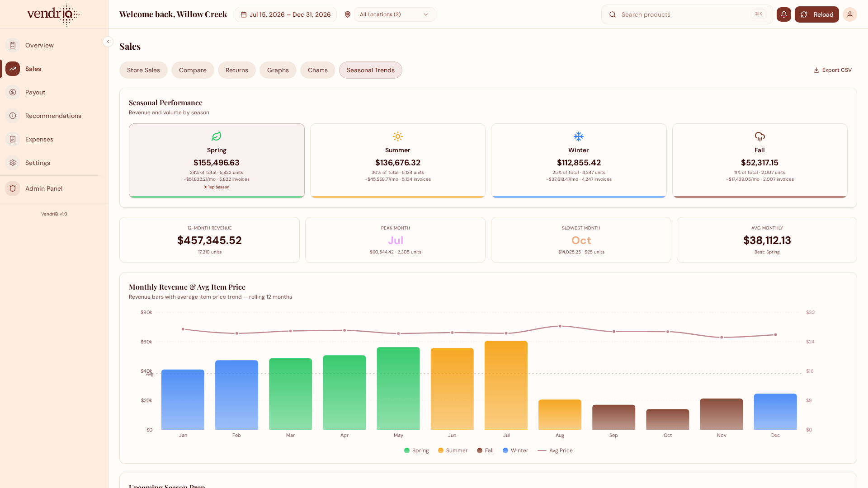Open Expenses receipt icon in sidebar
The height and width of the screenshot is (488, 868).
(13, 139)
